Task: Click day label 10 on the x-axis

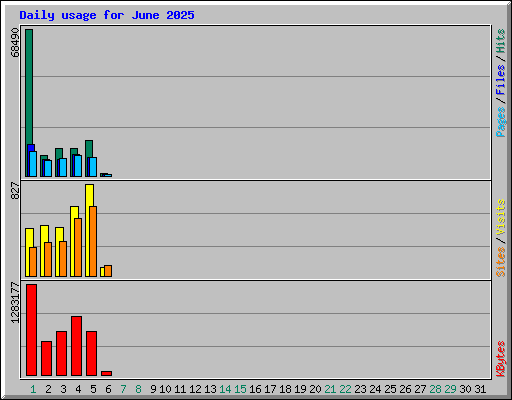Action: tap(165, 389)
